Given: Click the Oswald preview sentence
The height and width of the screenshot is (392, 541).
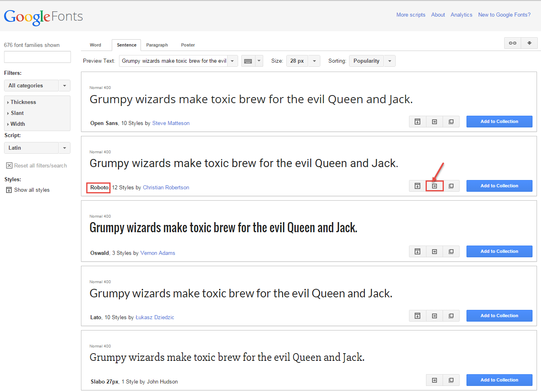Looking at the screenshot, I should [223, 228].
